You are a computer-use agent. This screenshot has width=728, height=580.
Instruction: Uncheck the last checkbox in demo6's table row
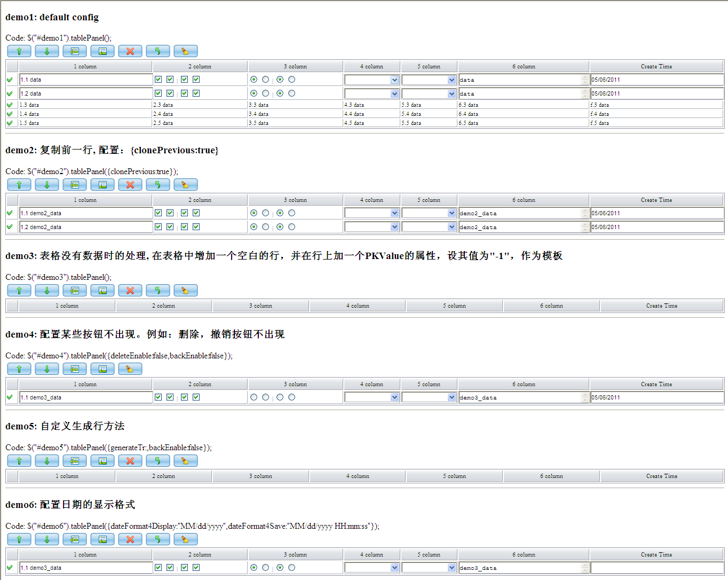196,568
